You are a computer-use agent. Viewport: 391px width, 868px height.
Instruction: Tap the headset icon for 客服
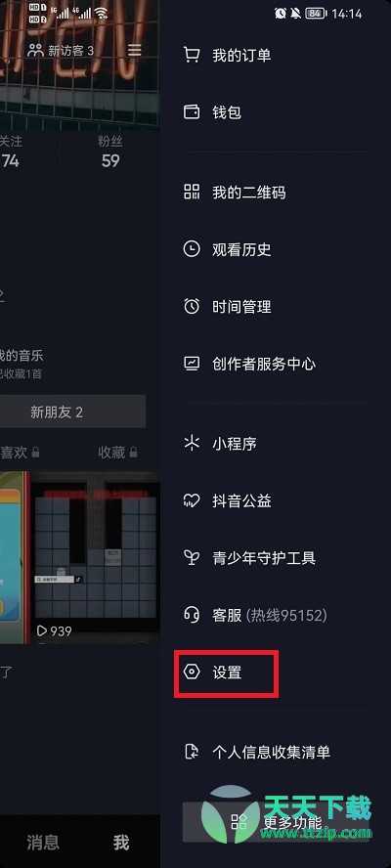coord(192,615)
